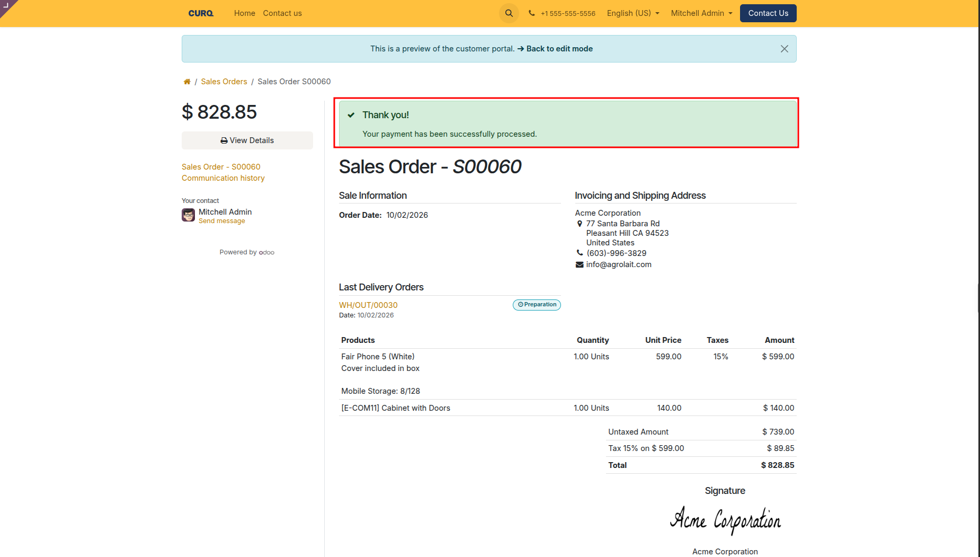Click the phone number +1 555-555-5556
The width and height of the screenshot is (980, 557).
coord(568,13)
